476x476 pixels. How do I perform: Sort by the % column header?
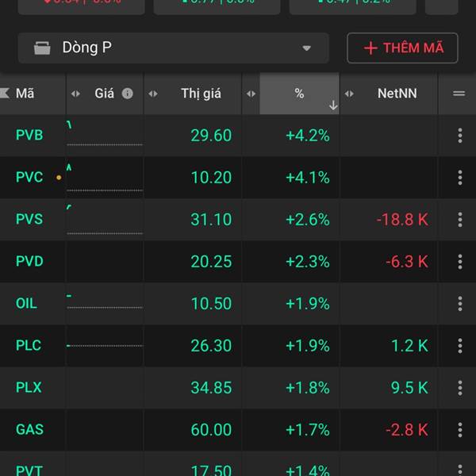click(x=299, y=94)
